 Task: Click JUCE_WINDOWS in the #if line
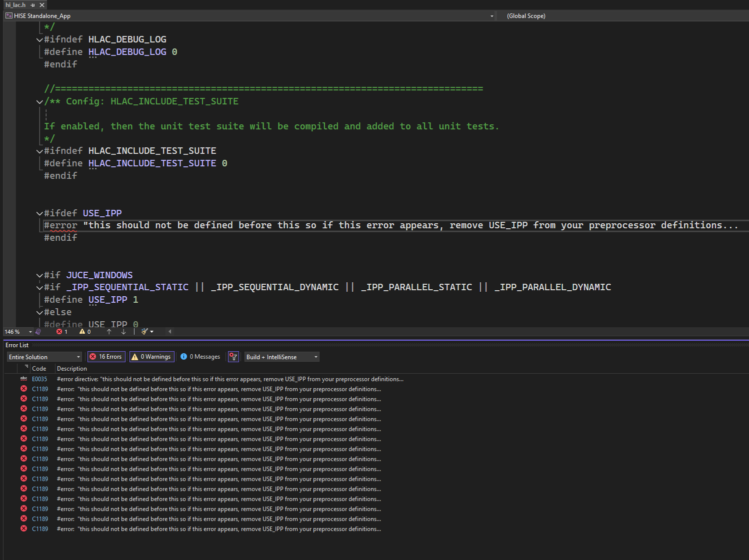click(x=99, y=275)
